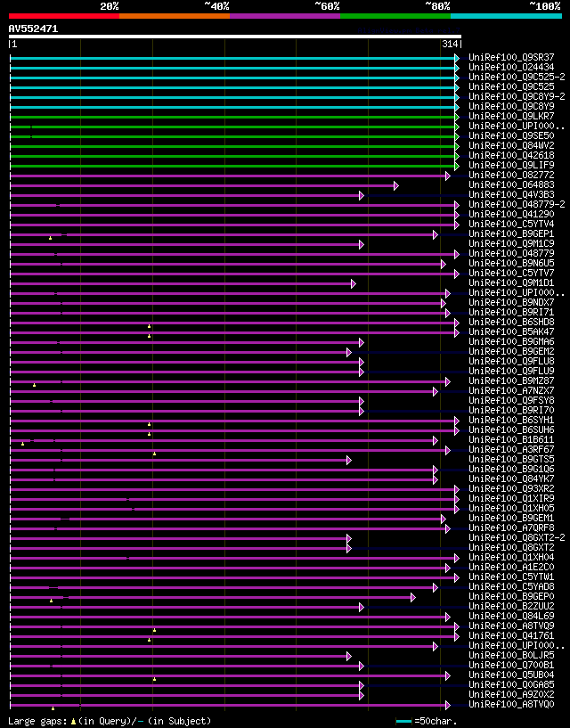The image size is (570, 728).
Task: Click the yellow triangle in Large gaps legend
Action: (73, 722)
